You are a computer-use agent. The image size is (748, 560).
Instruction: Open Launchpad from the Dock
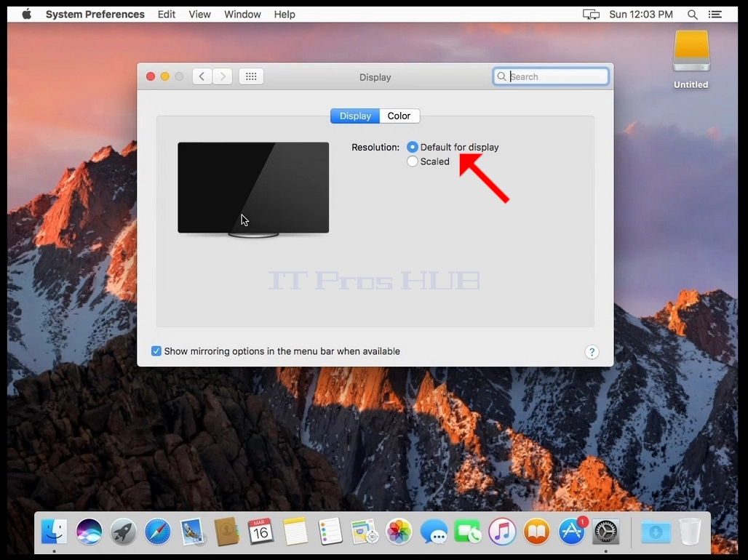click(123, 532)
